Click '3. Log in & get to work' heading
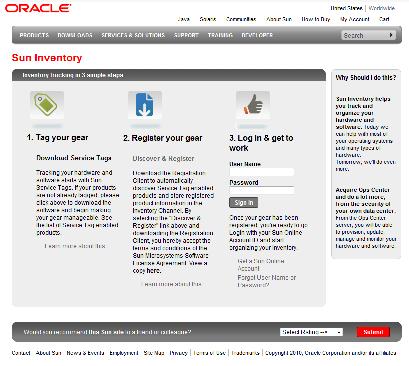This screenshot has width=409, height=366. click(261, 143)
